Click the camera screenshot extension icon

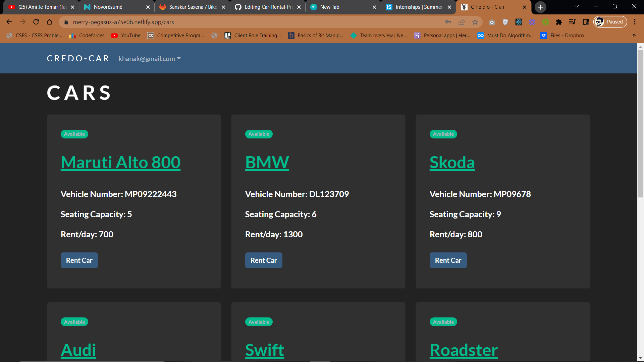coord(492,22)
